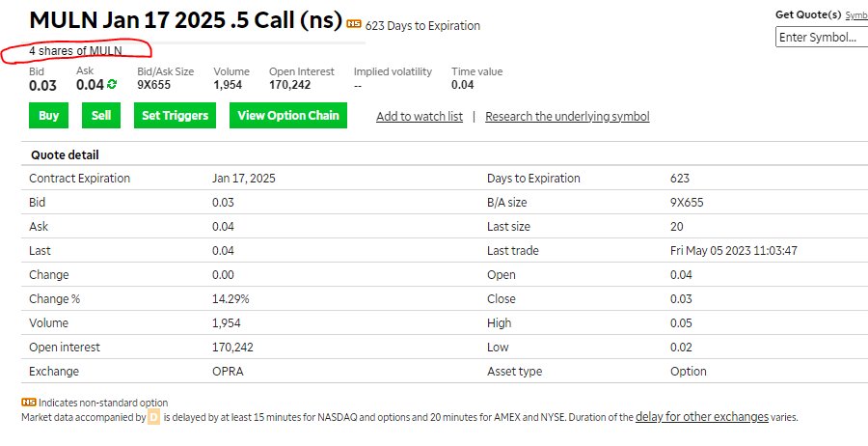Click the Change row value 0.00
Viewport: 868px width, 446px height.
[223, 275]
